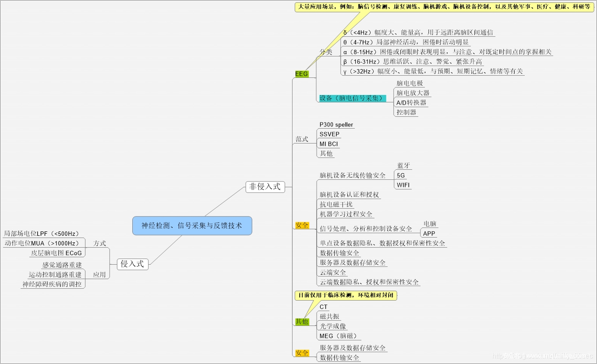Select the green 其他 node under 非侵入式
The image size is (597, 364).
(x=301, y=322)
